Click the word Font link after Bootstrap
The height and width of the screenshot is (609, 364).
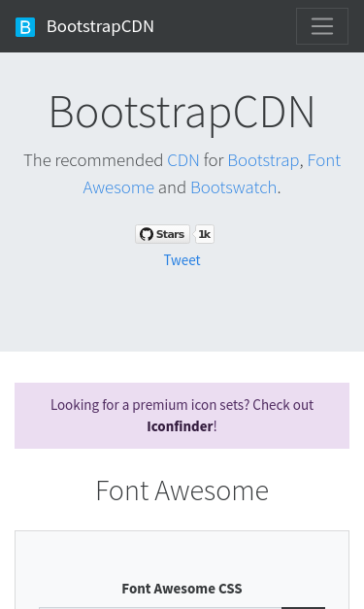pyautogui.click(x=324, y=160)
